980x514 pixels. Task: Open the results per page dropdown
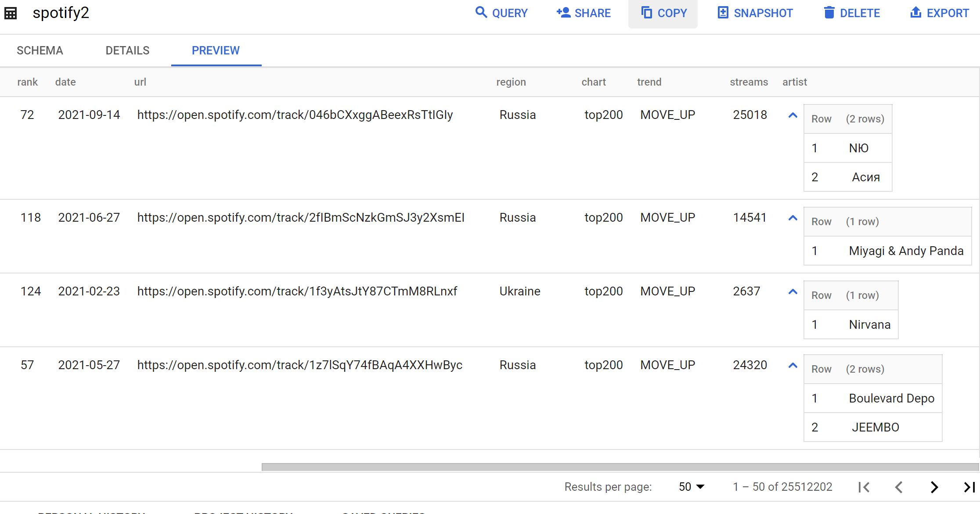pyautogui.click(x=692, y=487)
